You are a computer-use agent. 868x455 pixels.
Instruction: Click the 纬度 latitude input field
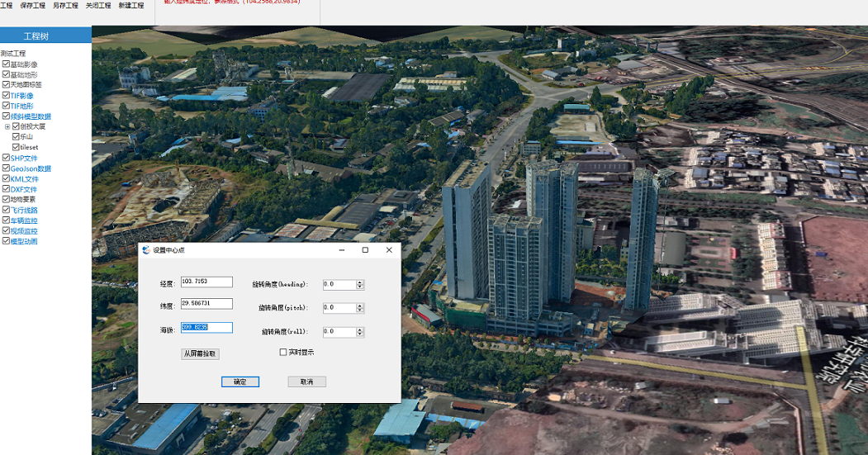[x=206, y=304]
